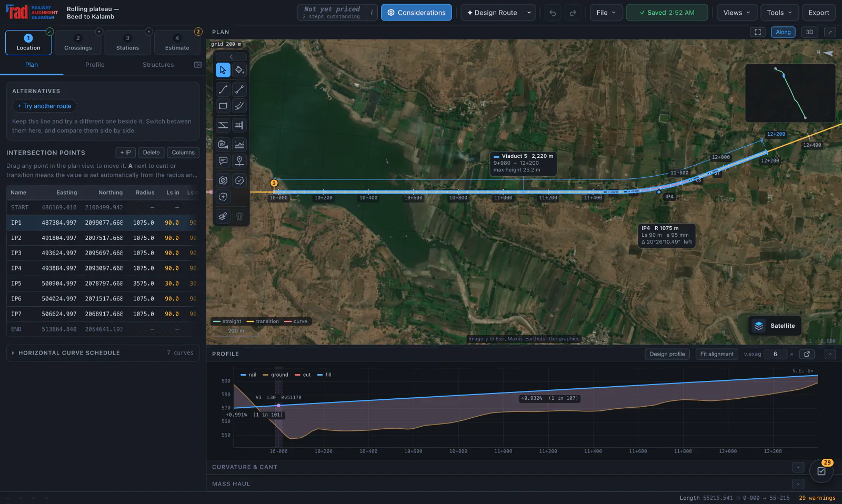This screenshot has height=504, width=842.
Task: Fit plan view to extents icon
Action: tap(758, 32)
